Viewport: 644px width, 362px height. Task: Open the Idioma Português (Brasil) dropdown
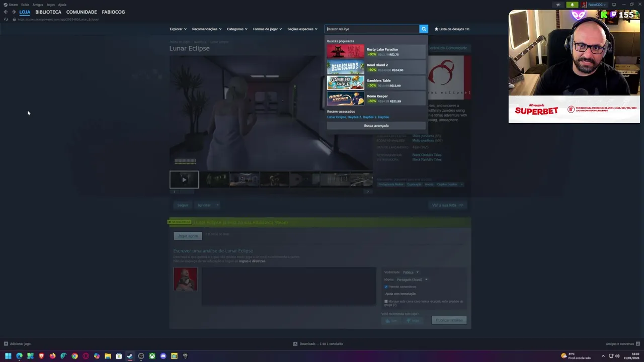(412, 280)
